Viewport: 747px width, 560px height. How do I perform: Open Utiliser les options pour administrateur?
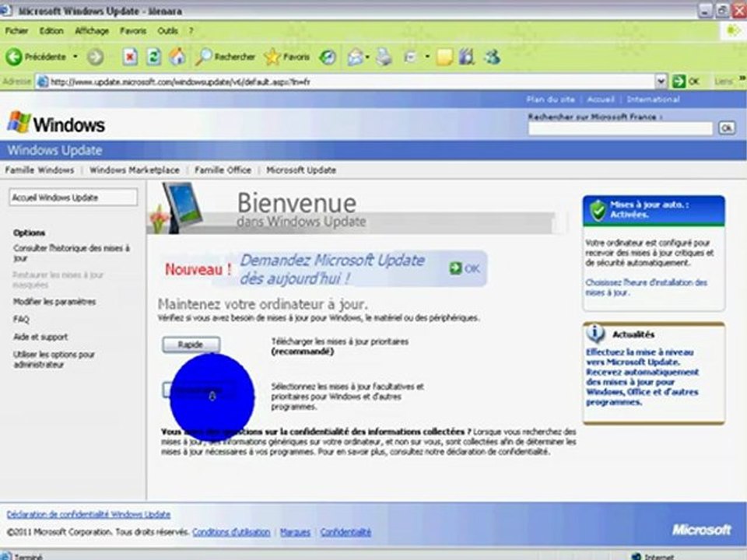click(54, 359)
